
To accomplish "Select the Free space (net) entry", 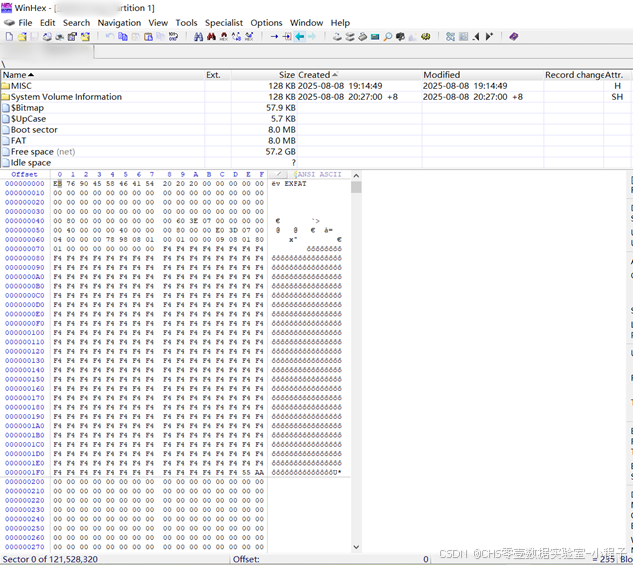I will [x=316, y=151].
